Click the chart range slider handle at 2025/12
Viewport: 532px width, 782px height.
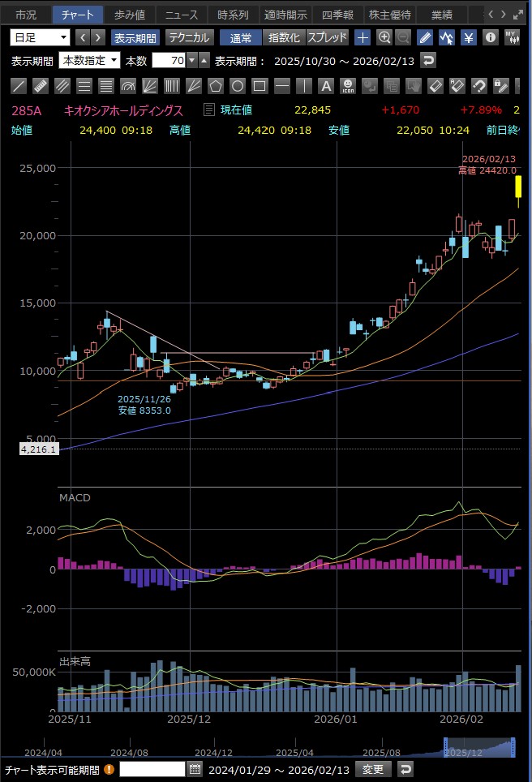(445, 745)
